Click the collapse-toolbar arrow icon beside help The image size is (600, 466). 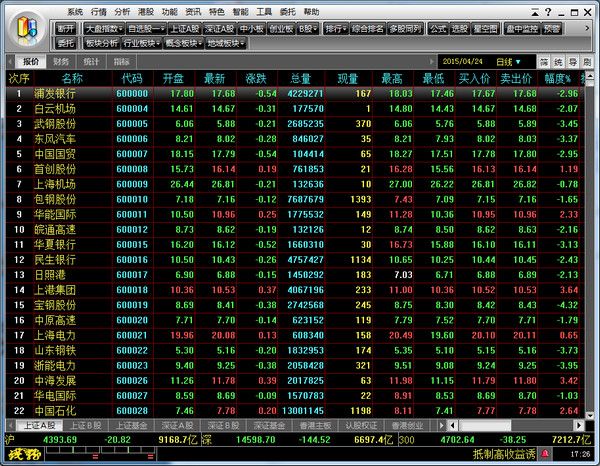(x=535, y=13)
